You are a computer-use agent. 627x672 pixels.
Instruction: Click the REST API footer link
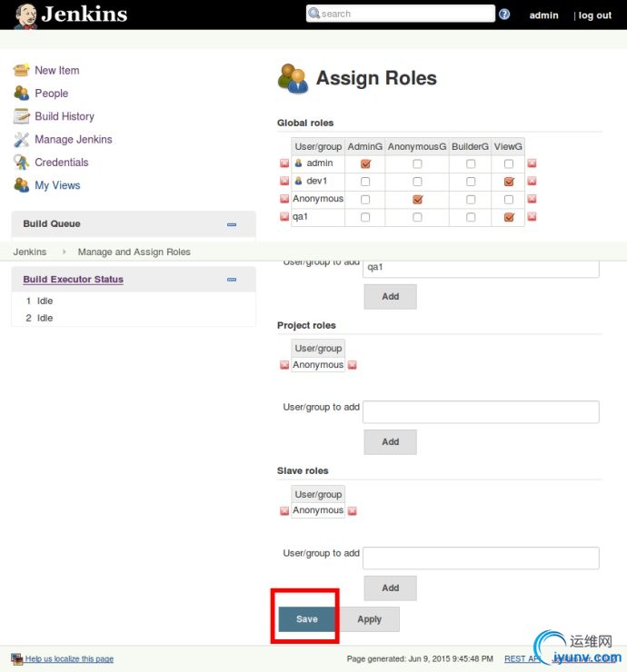point(522,658)
